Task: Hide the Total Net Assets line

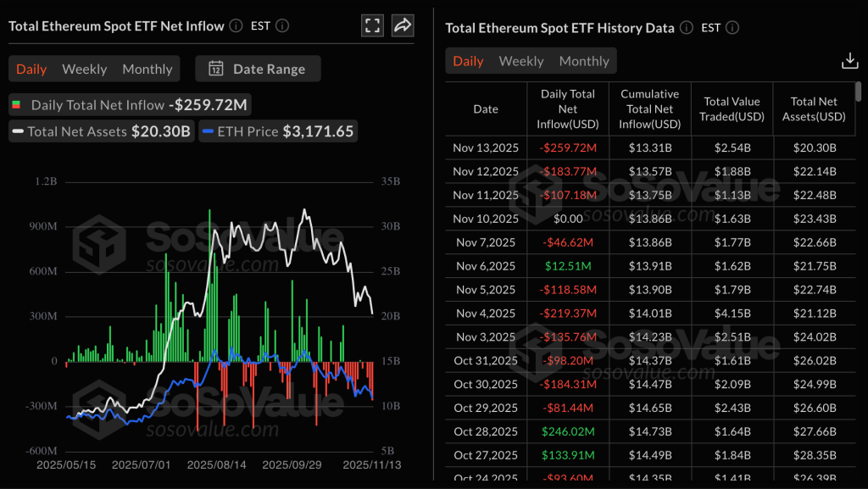Action: pyautogui.click(x=100, y=131)
